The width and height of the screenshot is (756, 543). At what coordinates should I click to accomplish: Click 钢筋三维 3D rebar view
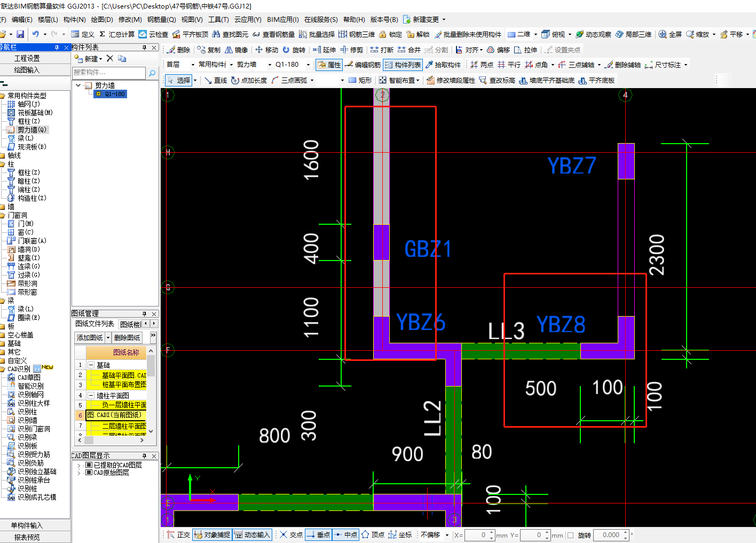357,34
